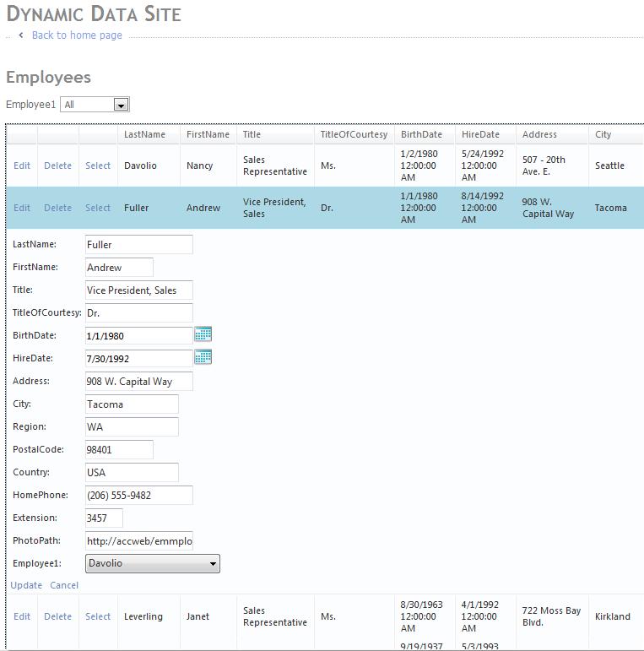Click Update to save Fuller's record
Image resolution: width=644 pixels, height=651 pixels.
click(x=26, y=585)
